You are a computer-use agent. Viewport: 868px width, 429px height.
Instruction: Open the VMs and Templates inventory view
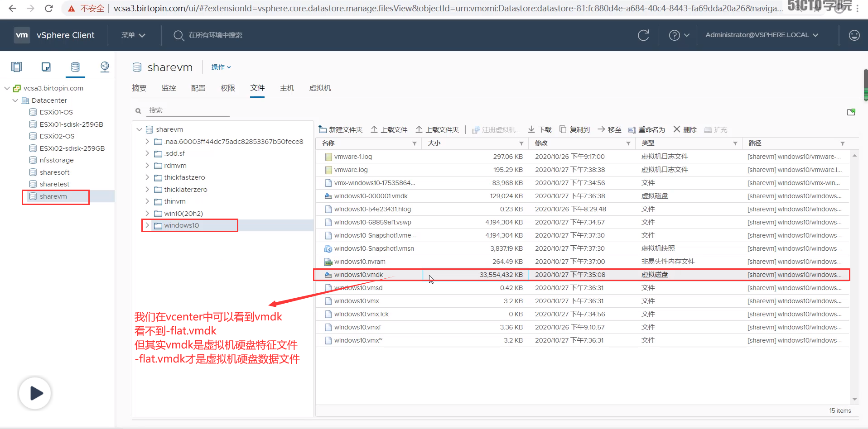[x=46, y=67]
